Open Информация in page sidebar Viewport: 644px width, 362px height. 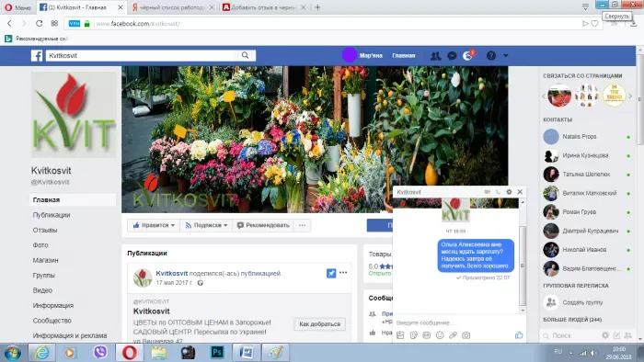click(53, 305)
